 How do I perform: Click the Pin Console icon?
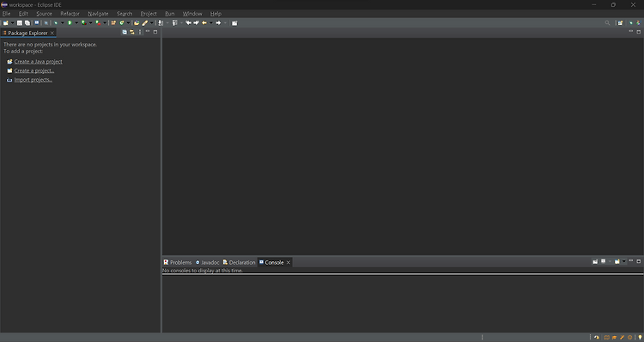tap(595, 261)
